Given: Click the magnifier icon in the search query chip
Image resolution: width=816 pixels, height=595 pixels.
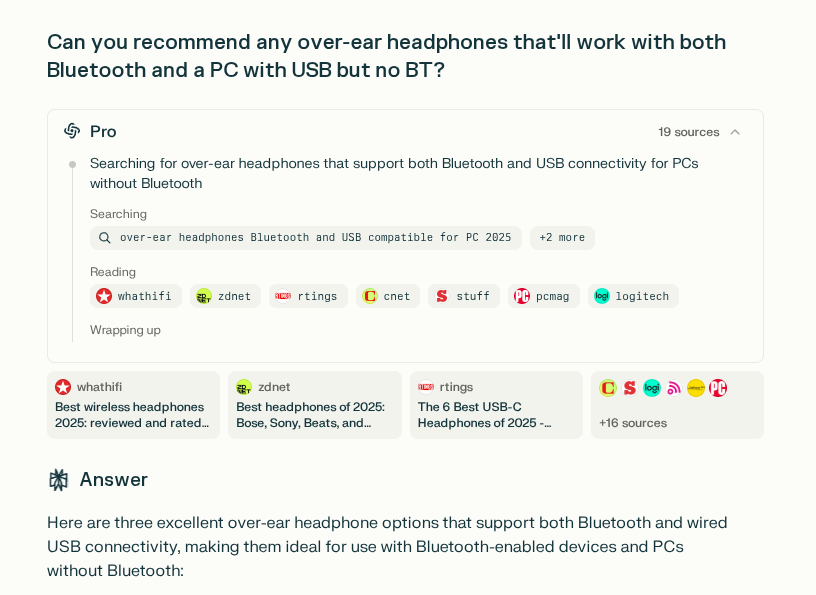Looking at the screenshot, I should click(104, 237).
